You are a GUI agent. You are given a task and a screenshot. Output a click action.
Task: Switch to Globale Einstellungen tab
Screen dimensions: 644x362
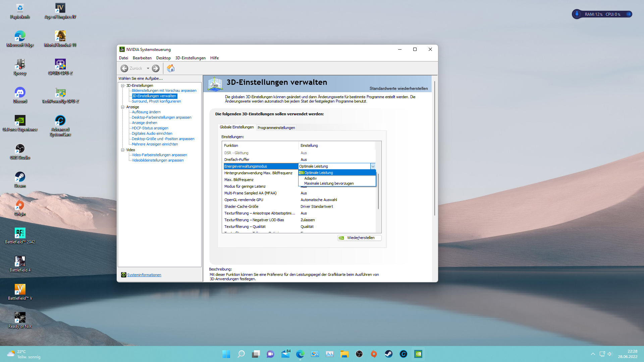coord(237,127)
